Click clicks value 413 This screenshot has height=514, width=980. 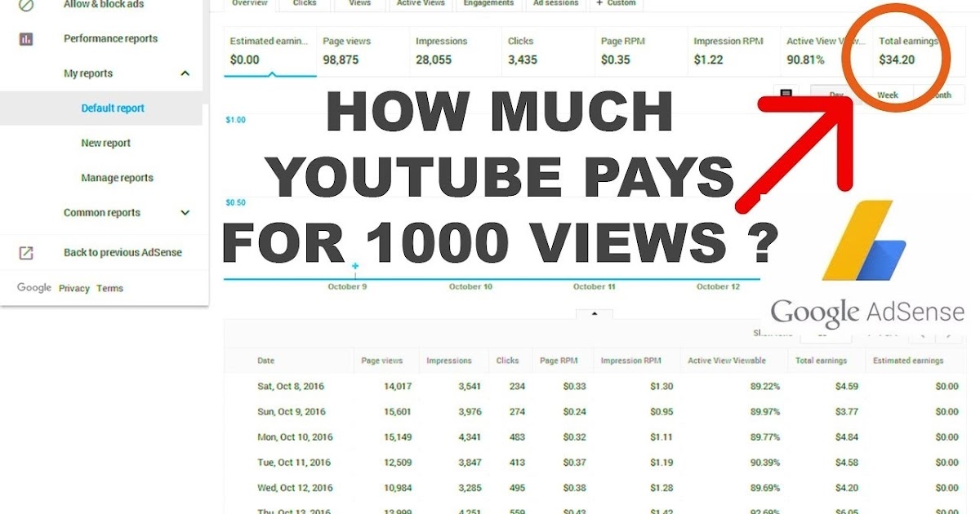(x=517, y=463)
